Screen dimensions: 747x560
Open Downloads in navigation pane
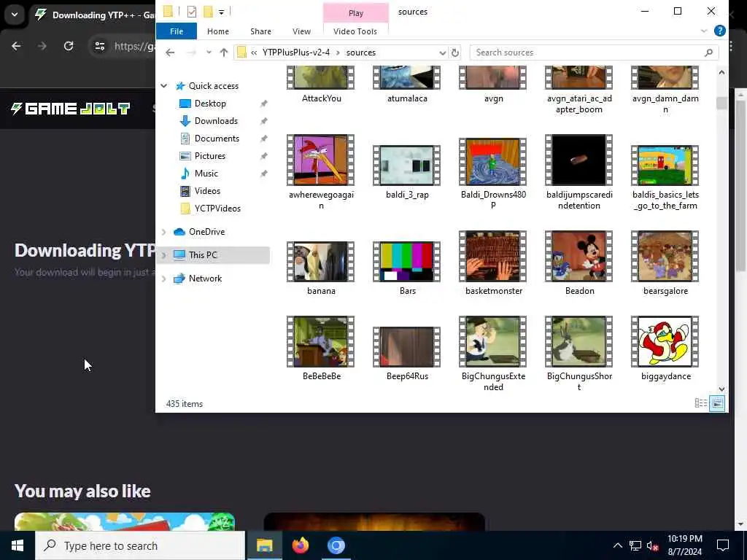click(216, 121)
